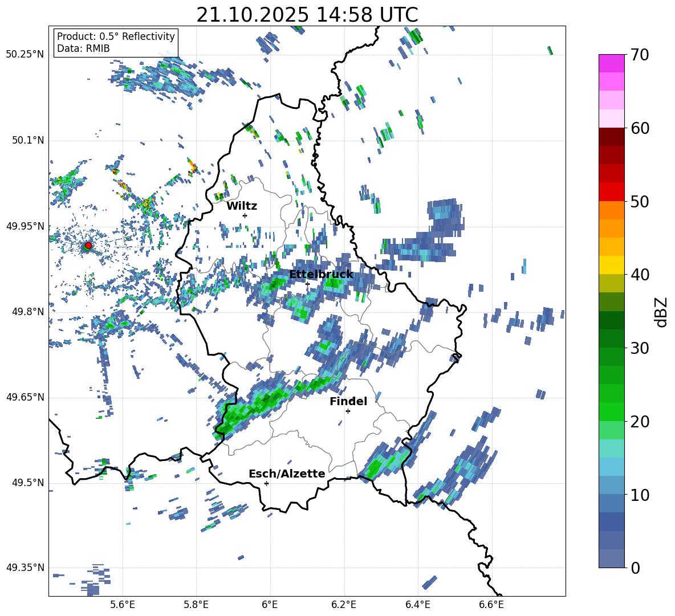Click the 49.35°N latitude tick label

25,568
